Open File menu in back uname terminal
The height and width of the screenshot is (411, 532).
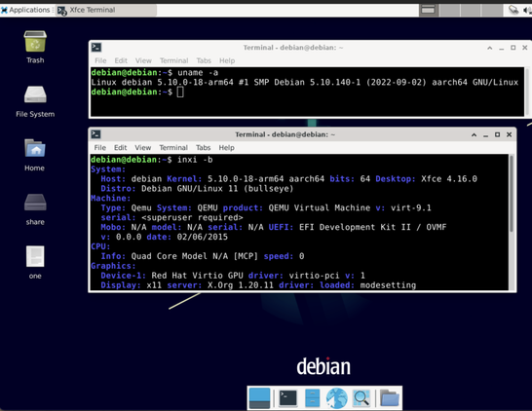pos(100,60)
